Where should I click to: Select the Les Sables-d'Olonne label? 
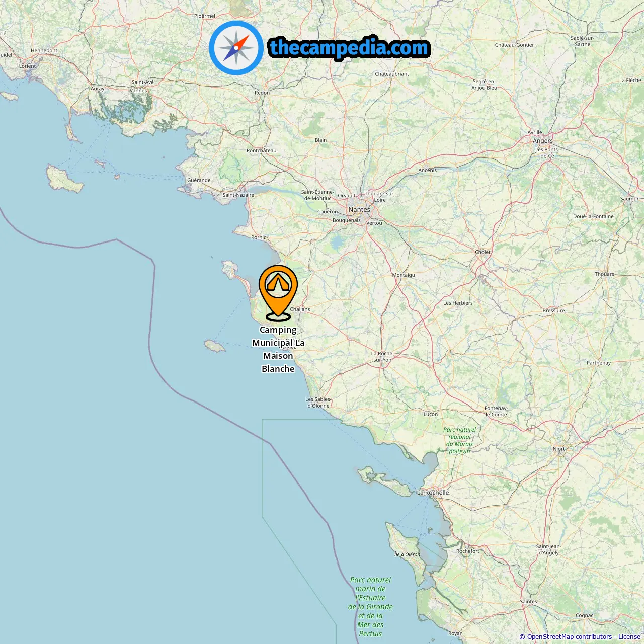pos(318,403)
